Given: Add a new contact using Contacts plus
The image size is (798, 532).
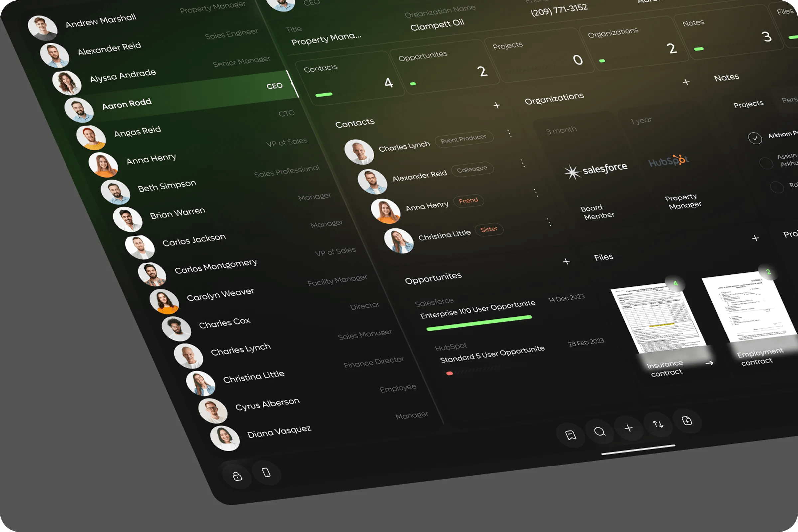Looking at the screenshot, I should pos(497,105).
